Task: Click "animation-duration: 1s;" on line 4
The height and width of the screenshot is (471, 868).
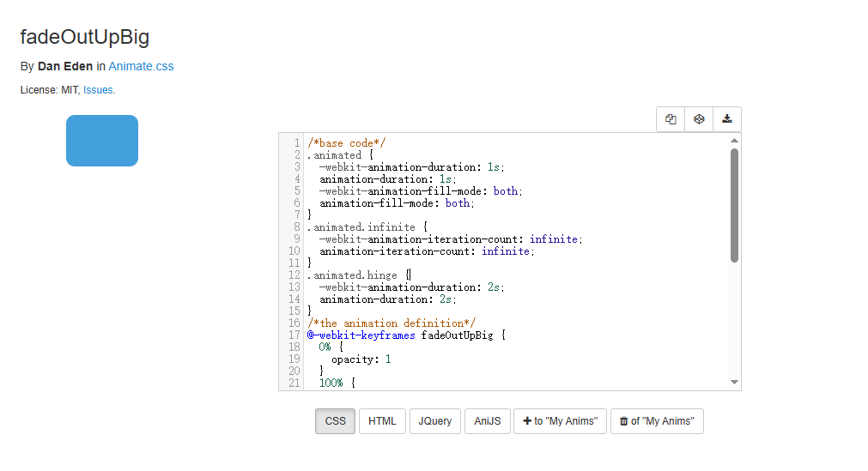Action: point(388,179)
